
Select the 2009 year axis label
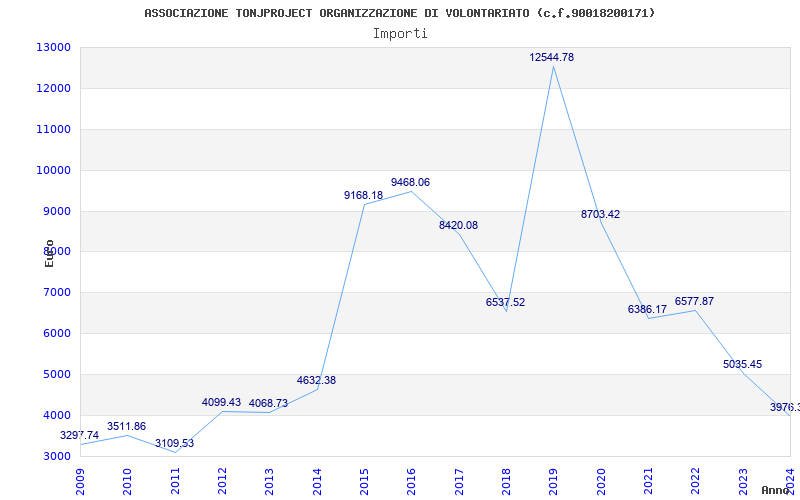[80, 482]
